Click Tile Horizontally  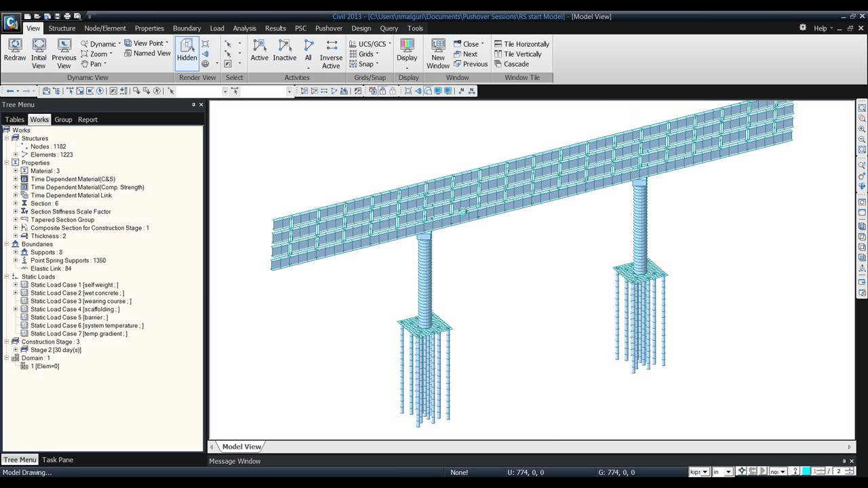point(521,44)
